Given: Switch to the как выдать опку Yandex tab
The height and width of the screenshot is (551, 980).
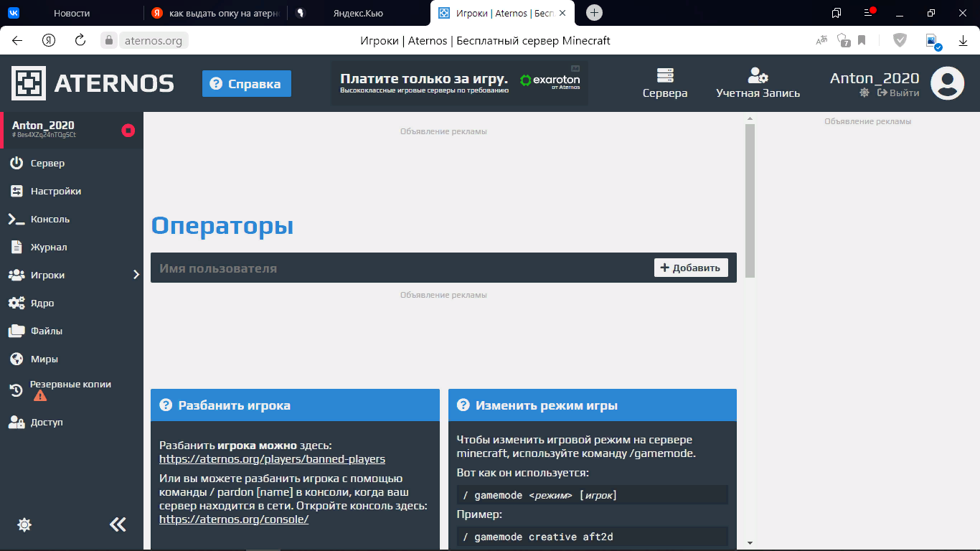Looking at the screenshot, I should 215,13.
